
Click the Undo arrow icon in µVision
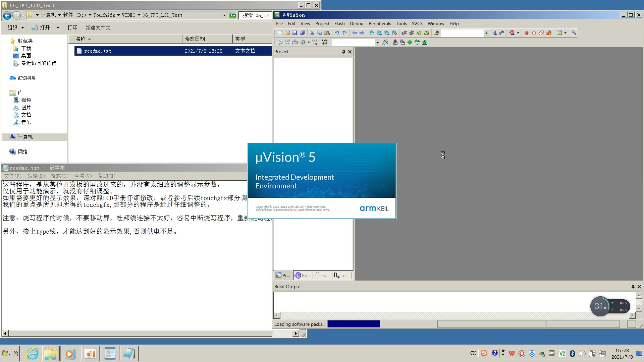337,33
